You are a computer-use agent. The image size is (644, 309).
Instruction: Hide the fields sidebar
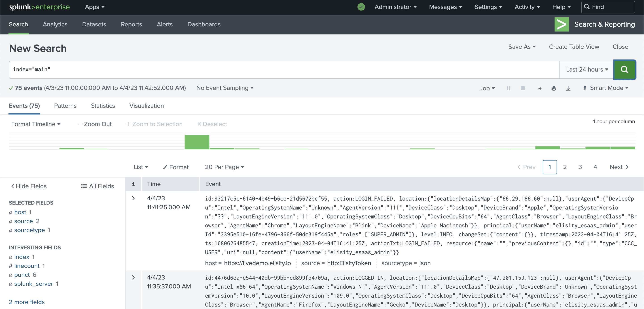pos(29,186)
